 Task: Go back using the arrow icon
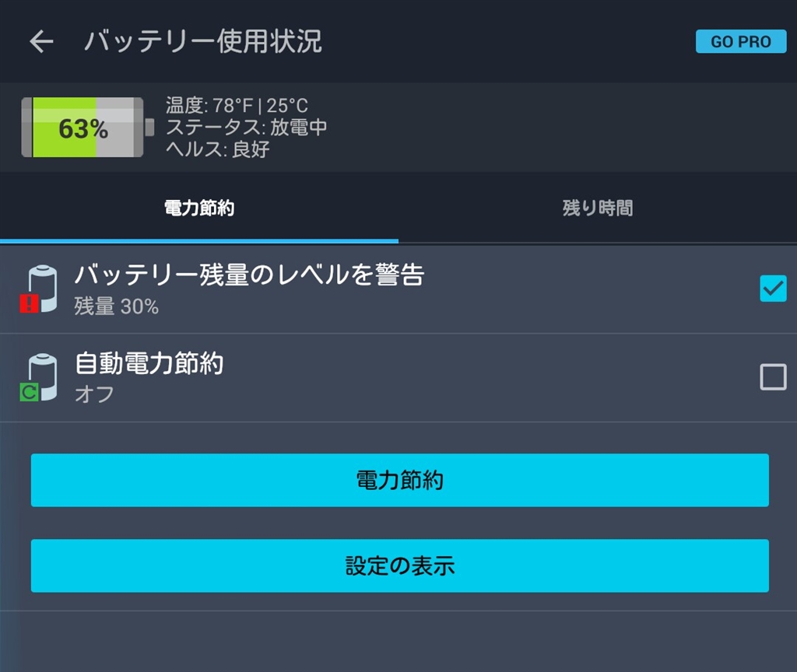41,41
